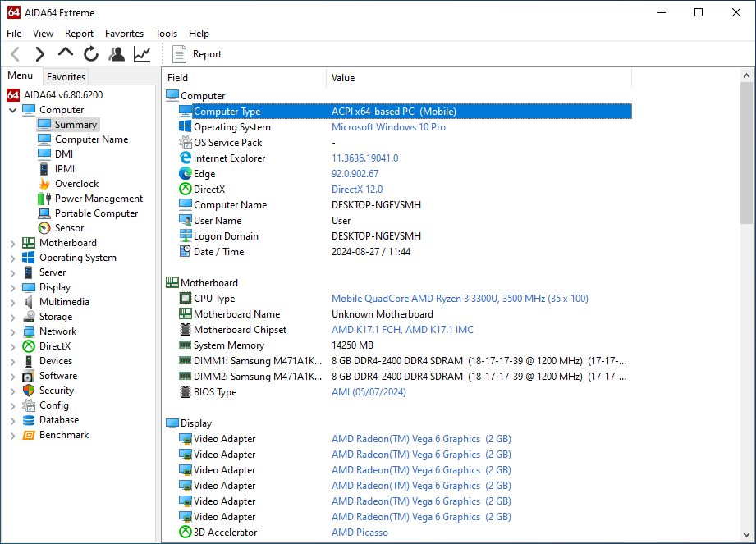Click the Security shield icon
The height and width of the screenshot is (544, 756).
tap(29, 391)
